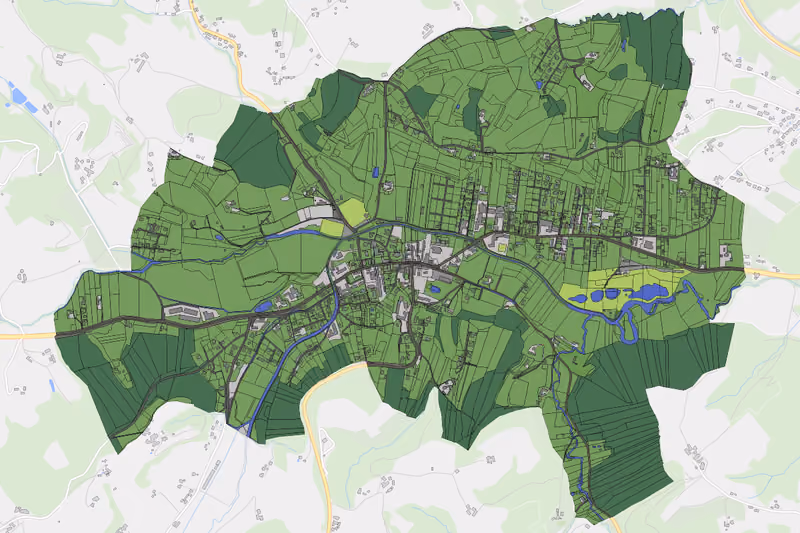Select the yellow road segment at the right edge
This screenshot has width=800, height=533.
(x=772, y=274)
